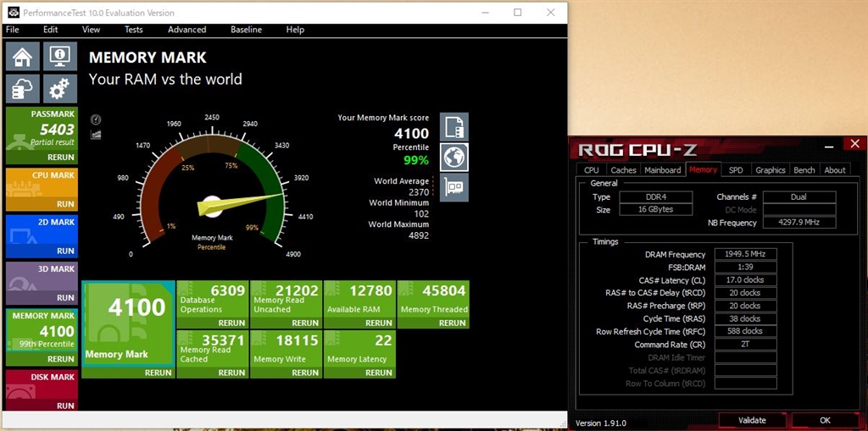Toggle the small bar chart view icon

click(96, 135)
